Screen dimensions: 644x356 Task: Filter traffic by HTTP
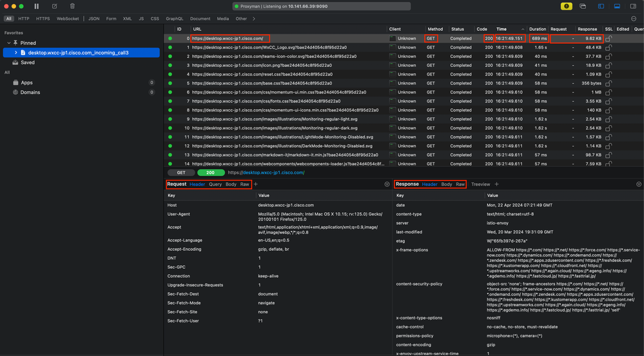[23, 19]
